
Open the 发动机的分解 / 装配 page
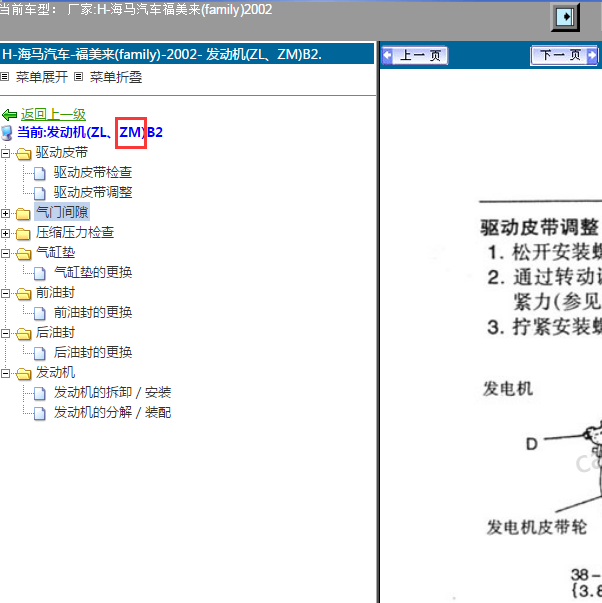tap(112, 412)
